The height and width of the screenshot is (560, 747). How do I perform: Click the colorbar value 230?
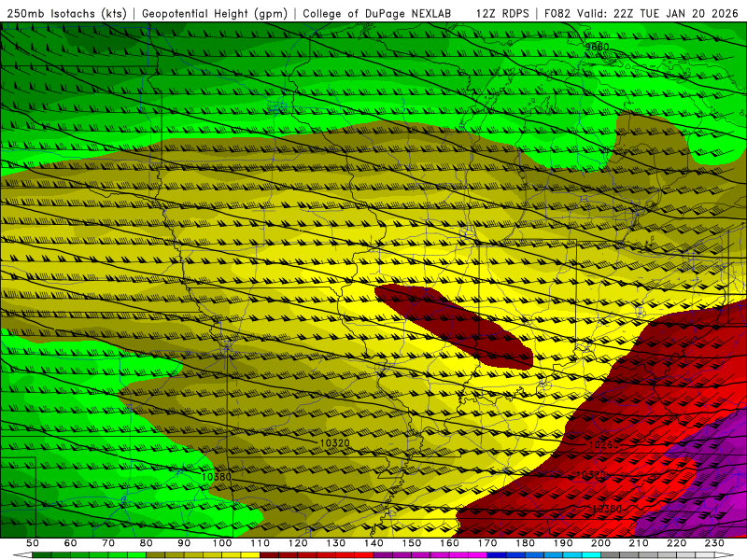(x=714, y=543)
